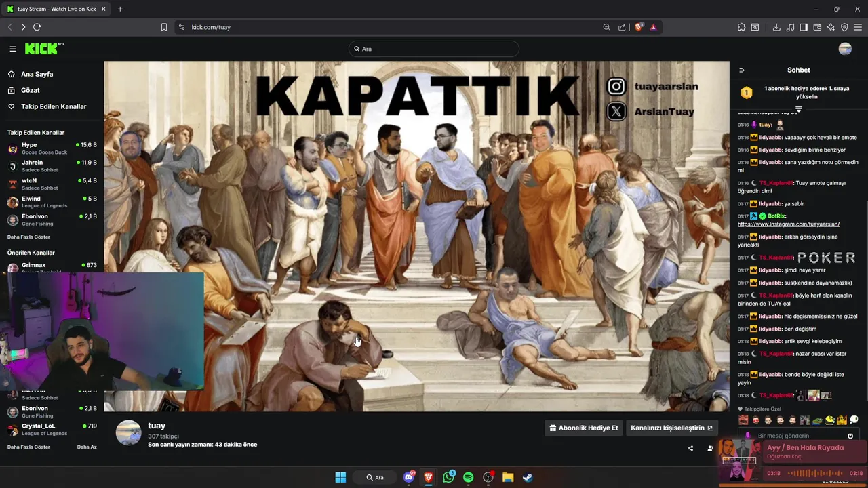Open Brave Shields lion icon
Screen dimensions: 868x488
coord(639,27)
